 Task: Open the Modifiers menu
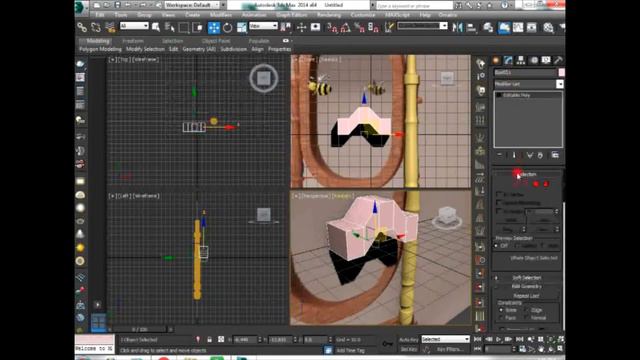[220, 15]
